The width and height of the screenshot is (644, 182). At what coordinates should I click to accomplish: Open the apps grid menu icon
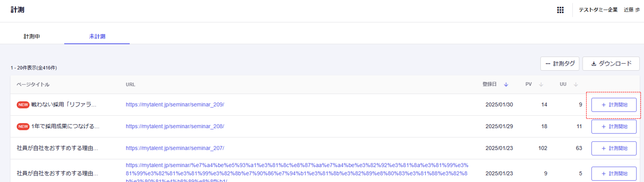point(560,10)
